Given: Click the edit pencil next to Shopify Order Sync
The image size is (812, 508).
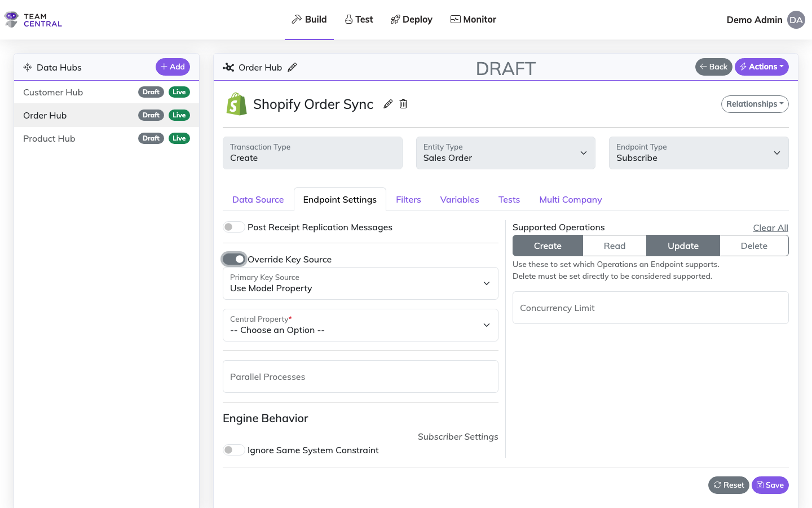Looking at the screenshot, I should click(387, 104).
